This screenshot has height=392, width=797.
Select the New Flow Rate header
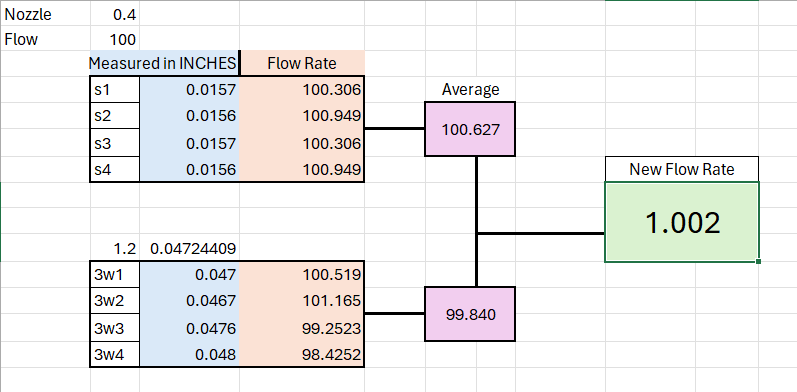(682, 169)
